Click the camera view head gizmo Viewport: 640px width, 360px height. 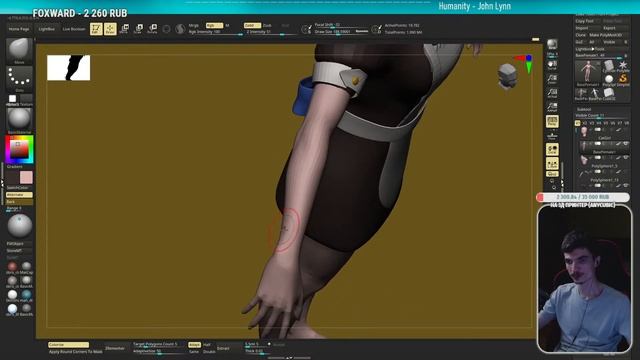click(x=507, y=76)
